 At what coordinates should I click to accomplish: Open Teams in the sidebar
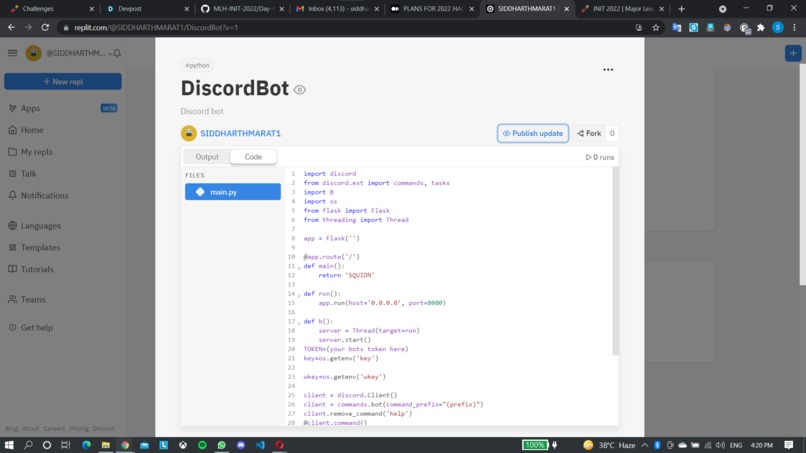click(33, 299)
